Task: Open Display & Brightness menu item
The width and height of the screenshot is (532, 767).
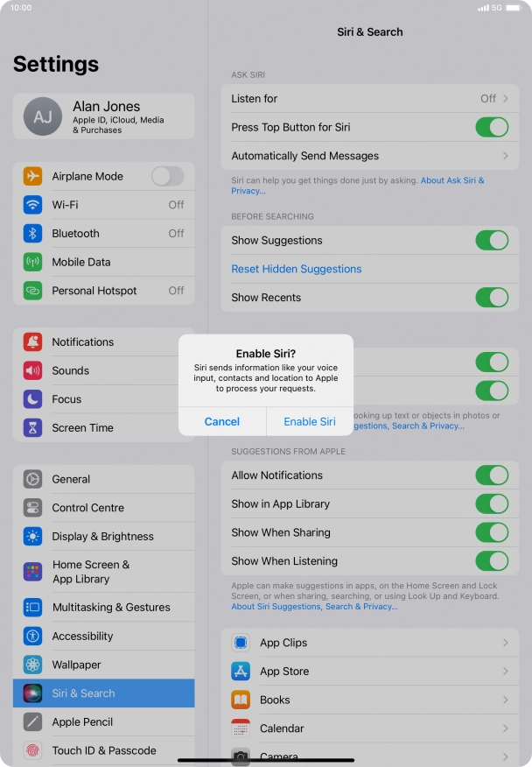Action: click(103, 536)
